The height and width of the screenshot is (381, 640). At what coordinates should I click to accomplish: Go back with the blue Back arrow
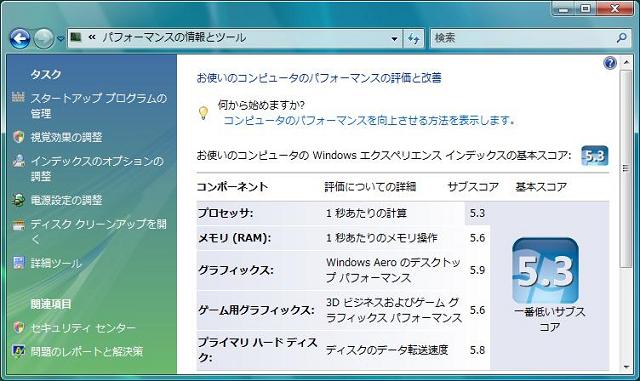tap(20, 38)
